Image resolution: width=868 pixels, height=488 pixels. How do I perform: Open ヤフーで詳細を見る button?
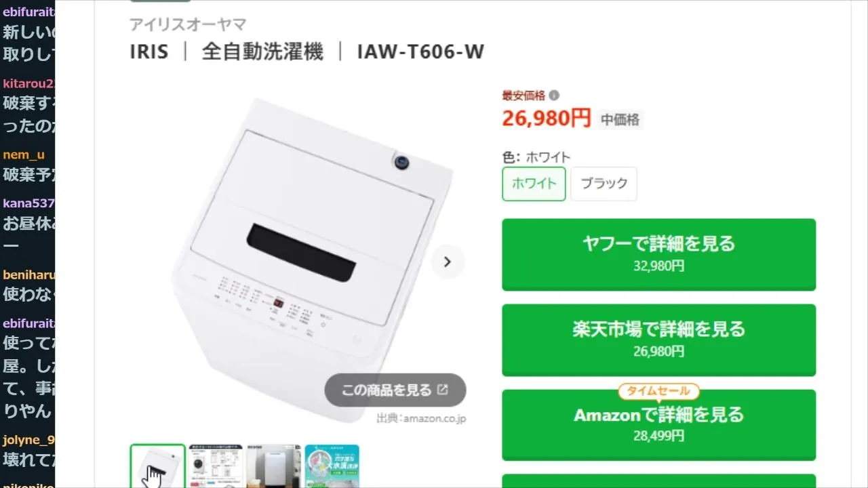pyautogui.click(x=658, y=254)
